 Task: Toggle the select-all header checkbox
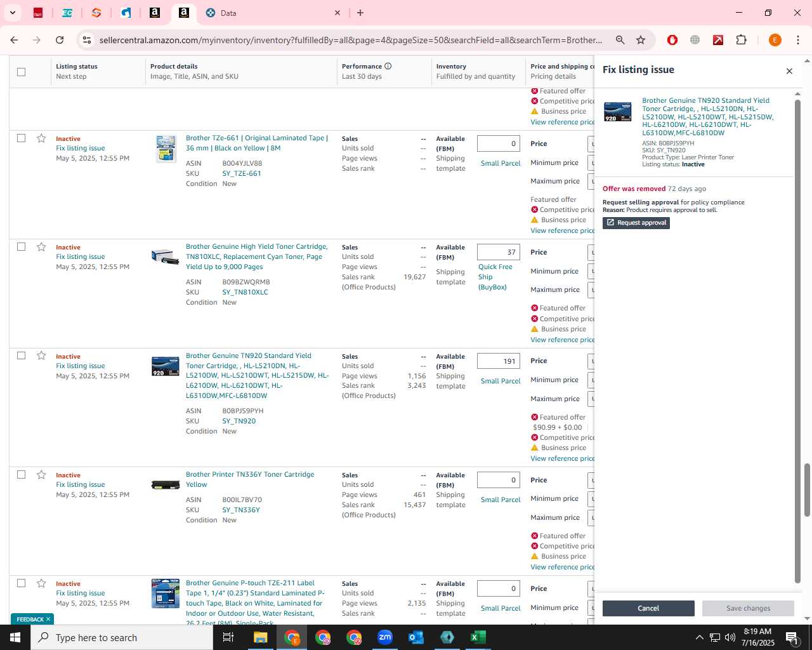(x=21, y=72)
